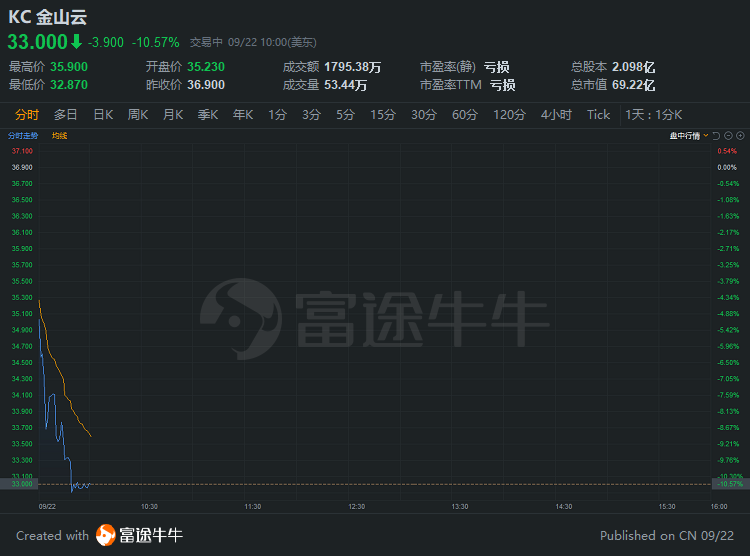Click the current price 33.000
Image resolution: width=750 pixels, height=556 pixels.
(37, 42)
